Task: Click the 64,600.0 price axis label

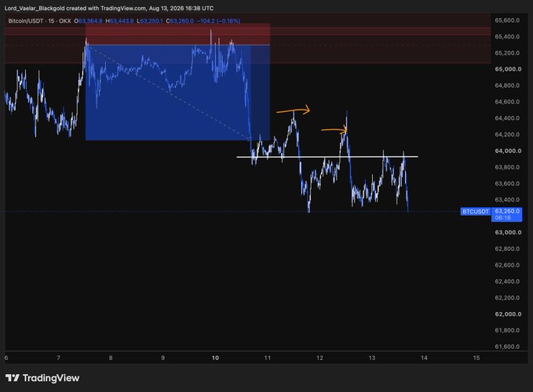Action: 507,102
